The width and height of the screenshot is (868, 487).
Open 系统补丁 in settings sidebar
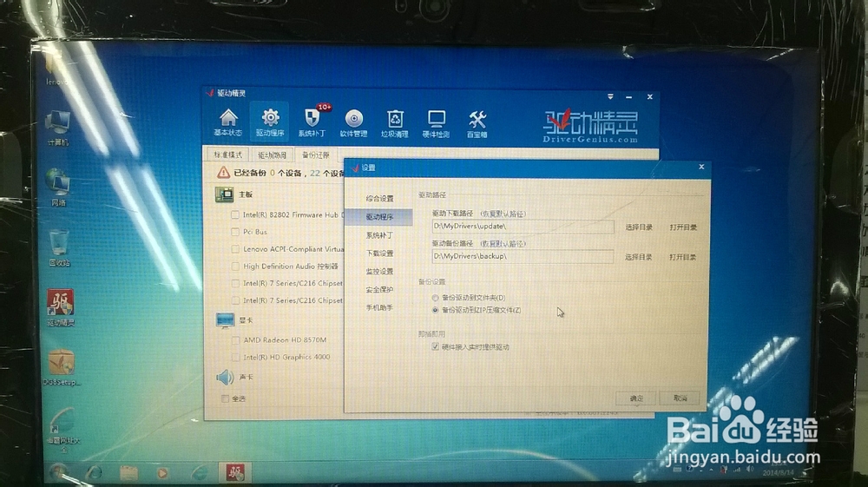pos(379,235)
